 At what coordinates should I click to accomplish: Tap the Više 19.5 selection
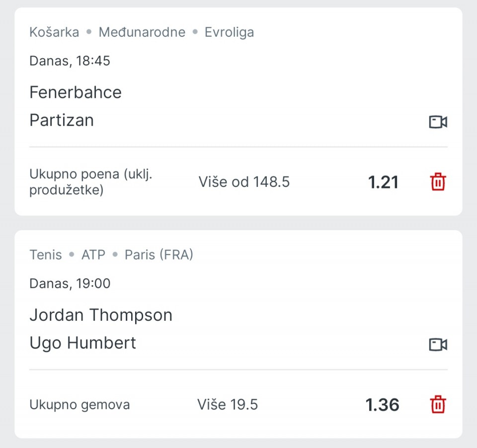pos(228,405)
